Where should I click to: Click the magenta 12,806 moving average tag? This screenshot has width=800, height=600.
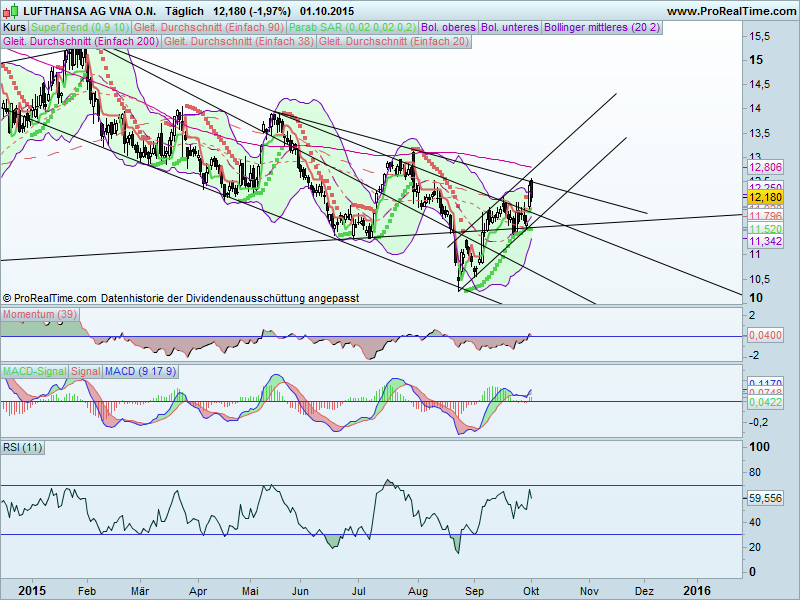pyautogui.click(x=765, y=167)
